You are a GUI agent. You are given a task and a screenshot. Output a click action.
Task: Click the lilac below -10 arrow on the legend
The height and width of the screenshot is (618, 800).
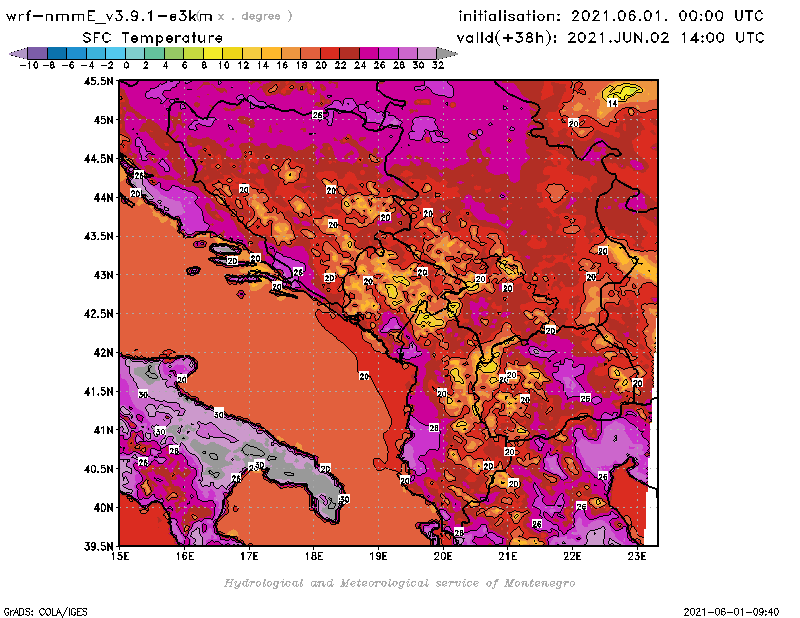(18, 53)
